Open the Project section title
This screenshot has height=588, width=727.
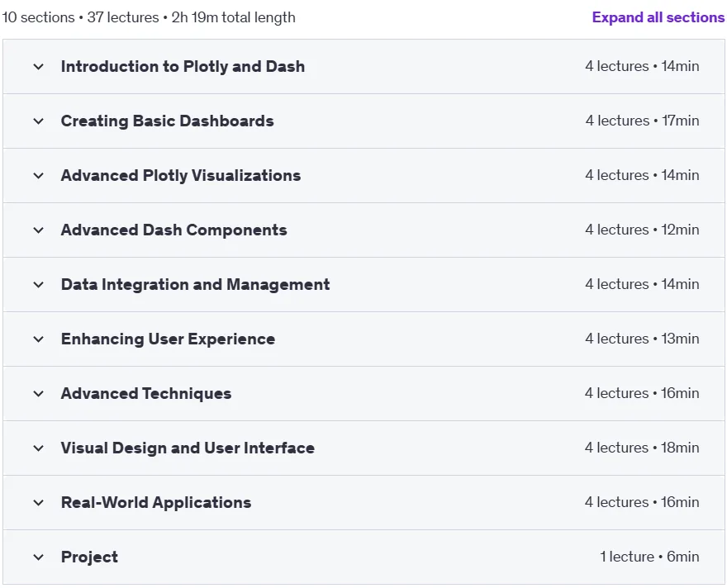pyautogui.click(x=89, y=557)
